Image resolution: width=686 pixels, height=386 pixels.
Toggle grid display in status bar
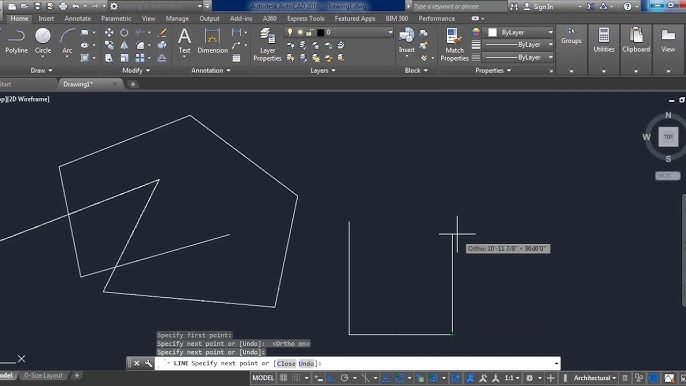[284, 378]
